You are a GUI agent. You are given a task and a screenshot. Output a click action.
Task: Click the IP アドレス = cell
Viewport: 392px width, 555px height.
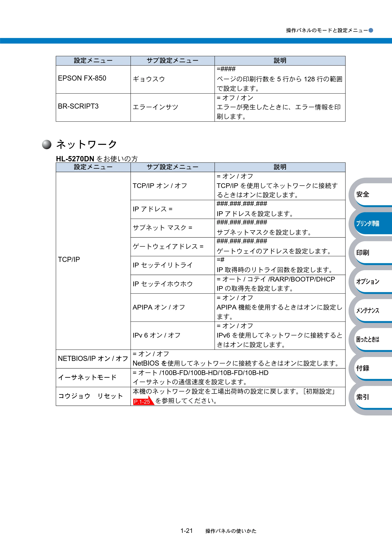tap(172, 209)
